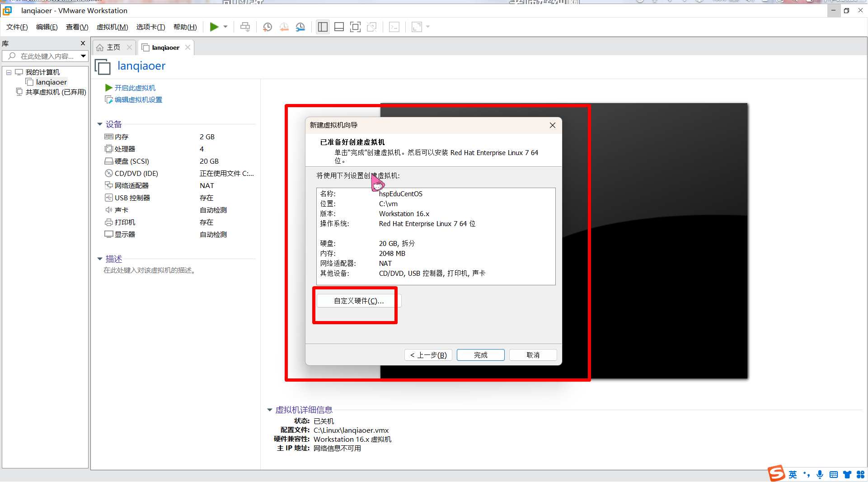Switch to the lanqiaoer tab
This screenshot has width=868, height=482.
166,47
